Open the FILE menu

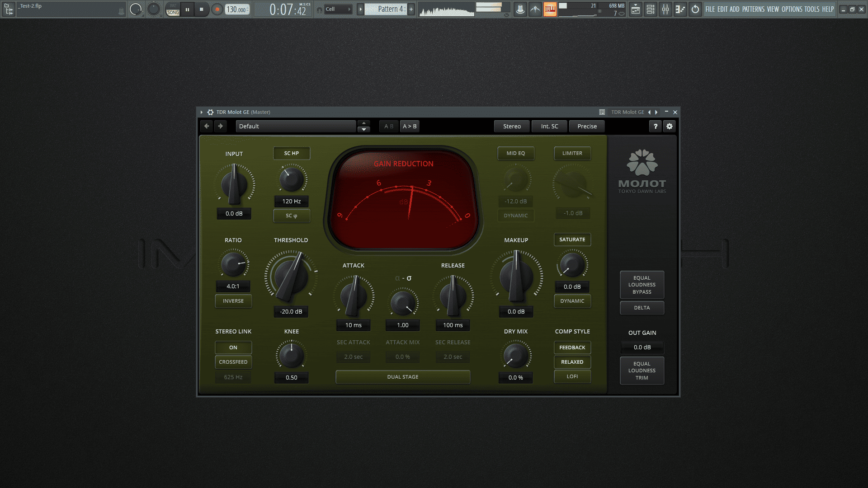point(710,9)
